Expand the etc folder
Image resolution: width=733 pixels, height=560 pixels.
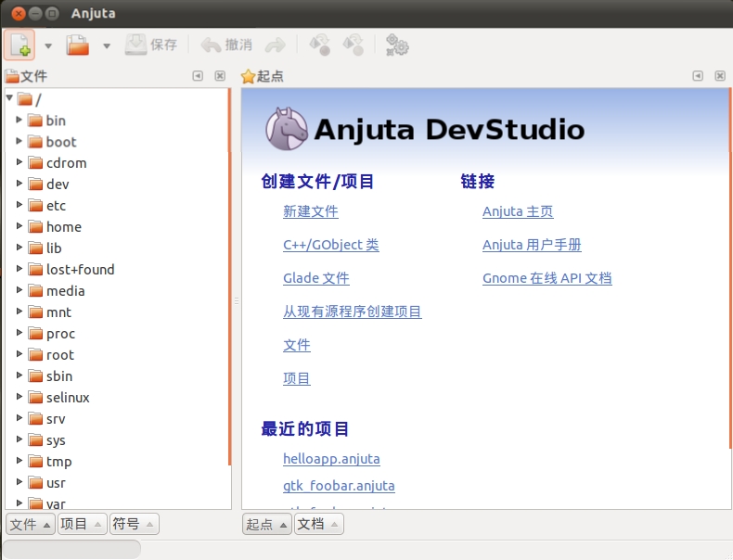19,205
